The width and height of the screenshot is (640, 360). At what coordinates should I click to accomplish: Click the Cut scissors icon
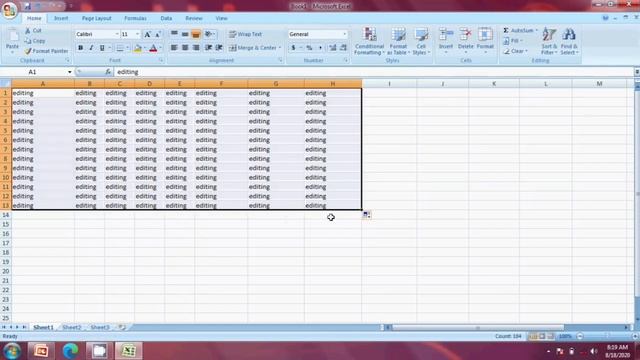tap(28, 31)
